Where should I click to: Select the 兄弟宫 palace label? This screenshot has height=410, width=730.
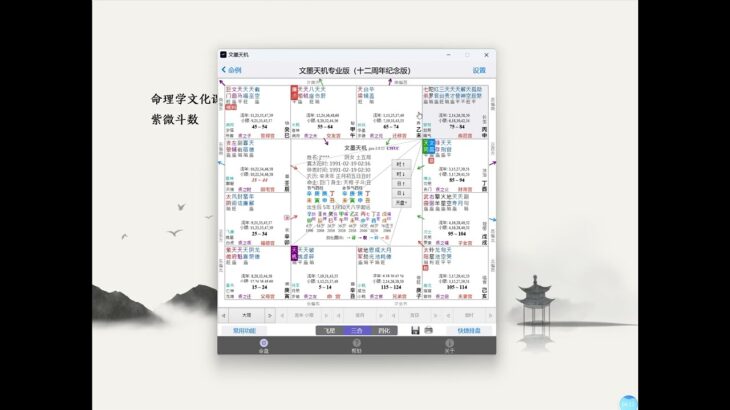pyautogui.click(x=399, y=296)
